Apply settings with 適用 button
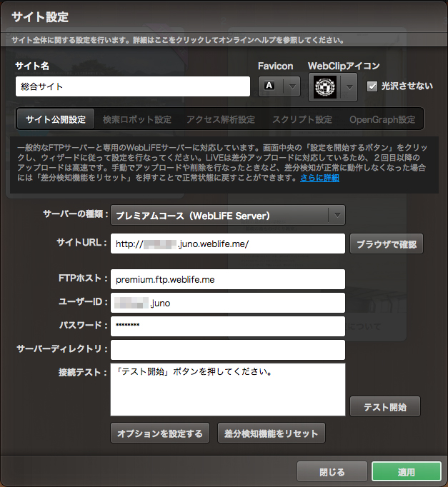Screen dimensions: 448x487 407,472
